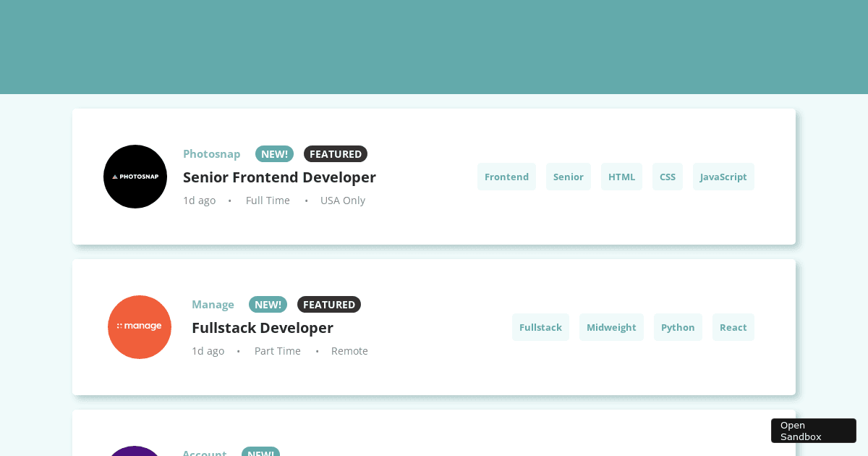868x456 pixels.
Task: Click the "Full Time" contract text
Action: click(268, 200)
